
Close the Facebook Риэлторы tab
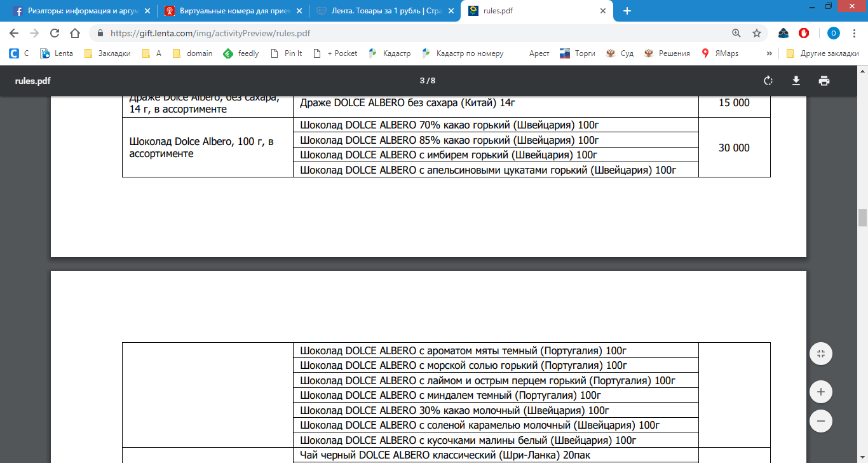click(147, 11)
